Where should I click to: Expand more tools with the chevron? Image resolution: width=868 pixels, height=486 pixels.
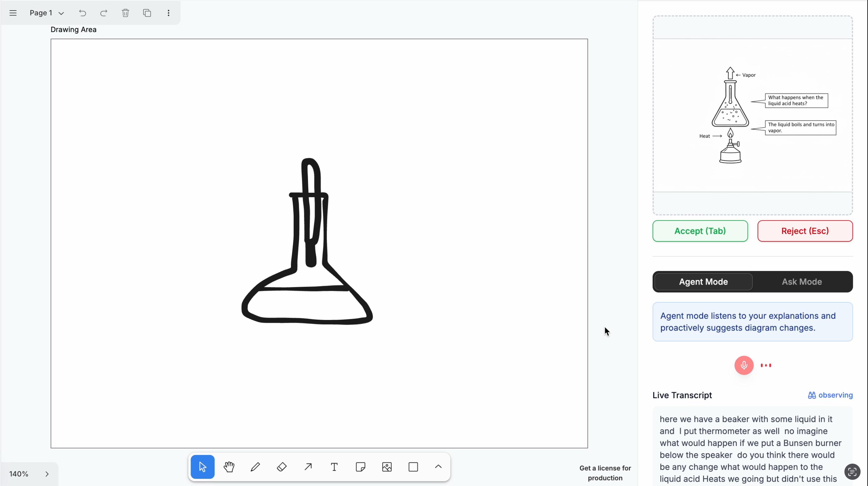tap(438, 467)
